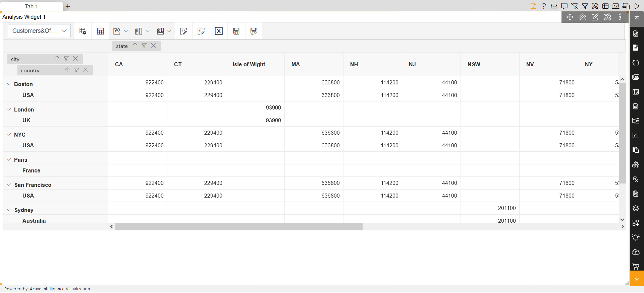Toggle sort arrow on country field
Image resolution: width=644 pixels, height=293 pixels.
[x=67, y=70]
